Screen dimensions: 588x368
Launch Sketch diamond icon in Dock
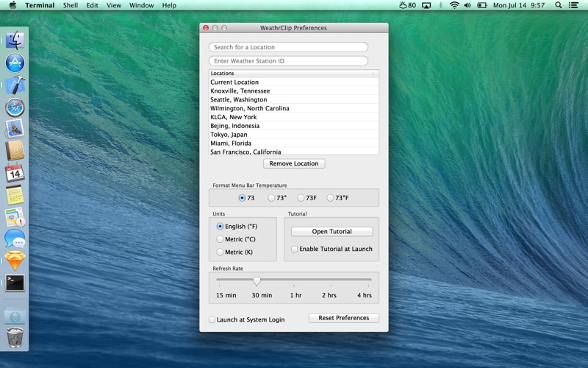(15, 261)
